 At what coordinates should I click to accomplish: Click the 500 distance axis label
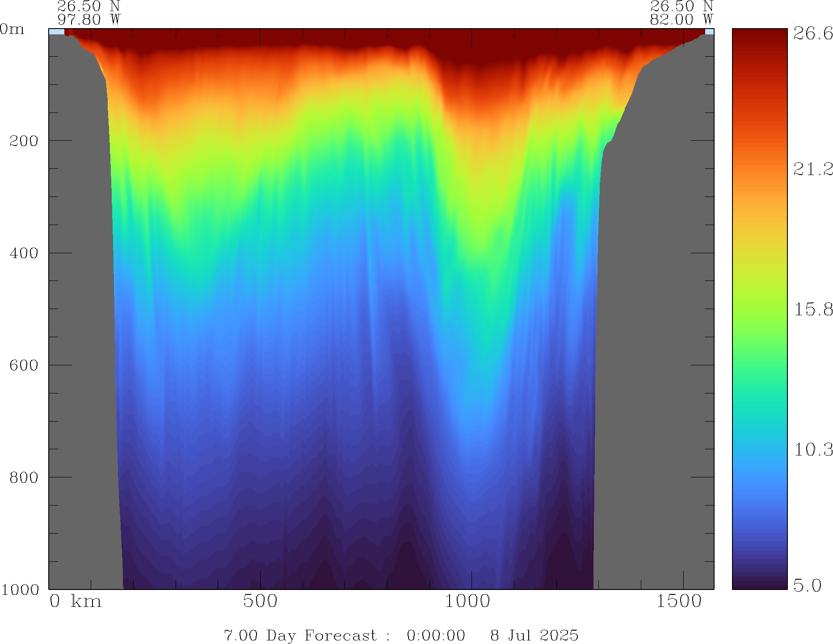click(x=260, y=602)
